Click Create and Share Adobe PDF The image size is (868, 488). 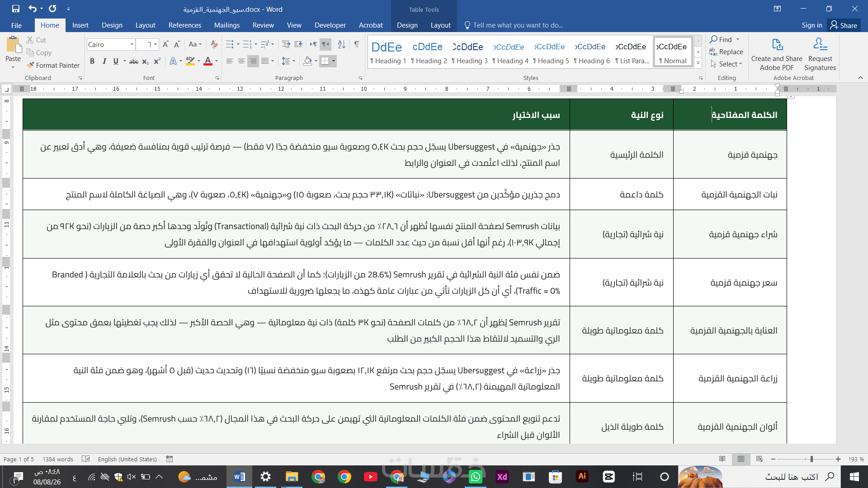point(777,54)
